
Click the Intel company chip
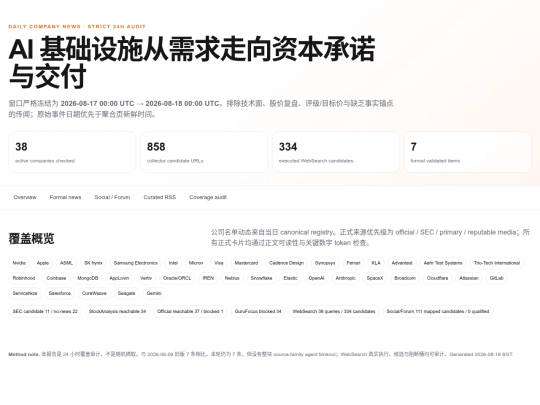[x=173, y=263]
